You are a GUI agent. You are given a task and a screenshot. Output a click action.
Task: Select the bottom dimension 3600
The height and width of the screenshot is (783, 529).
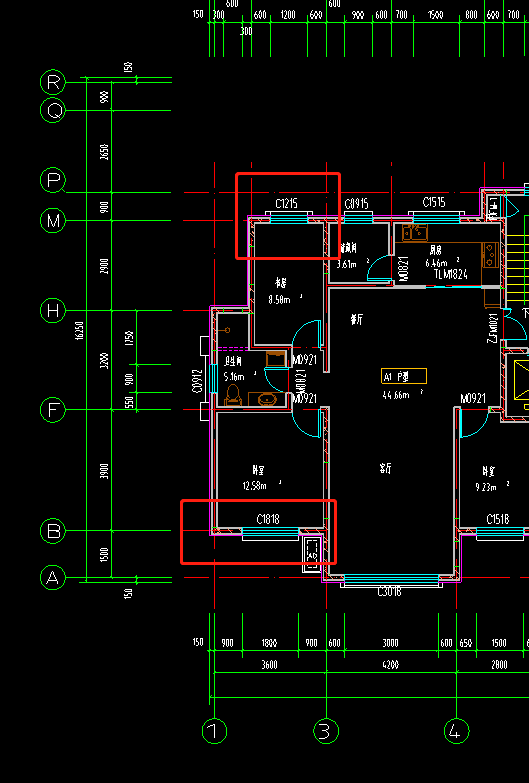coord(269,665)
